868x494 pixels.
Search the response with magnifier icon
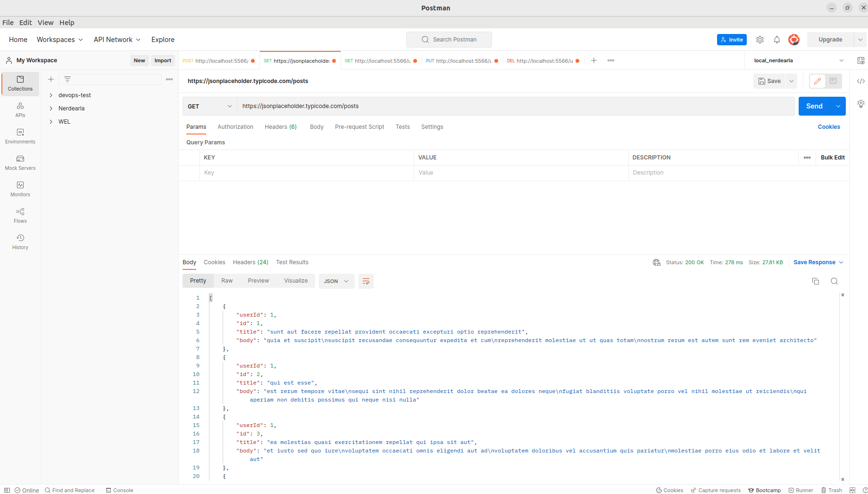pos(834,281)
